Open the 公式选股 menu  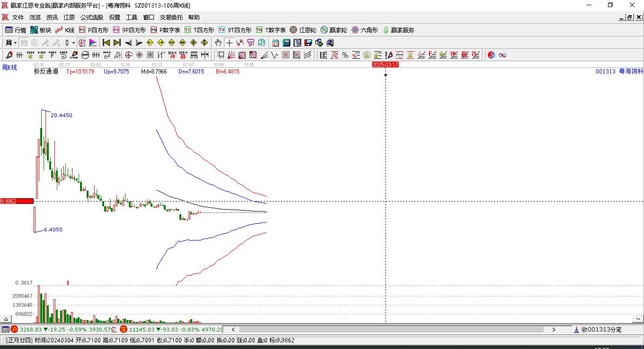[x=91, y=17]
